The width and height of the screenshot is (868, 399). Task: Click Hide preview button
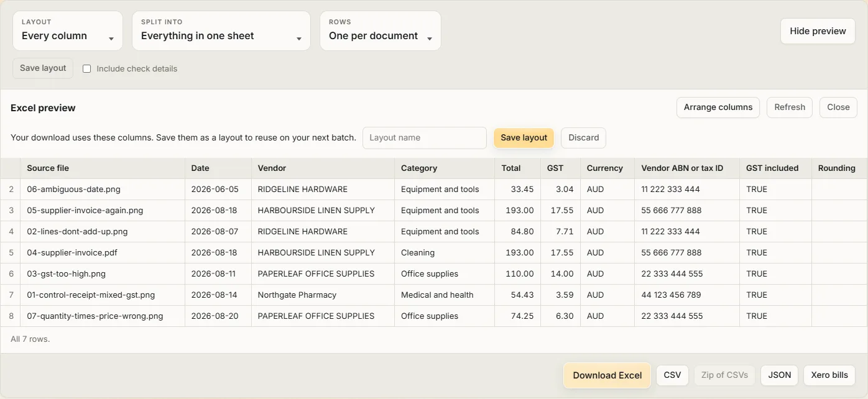[x=818, y=31]
